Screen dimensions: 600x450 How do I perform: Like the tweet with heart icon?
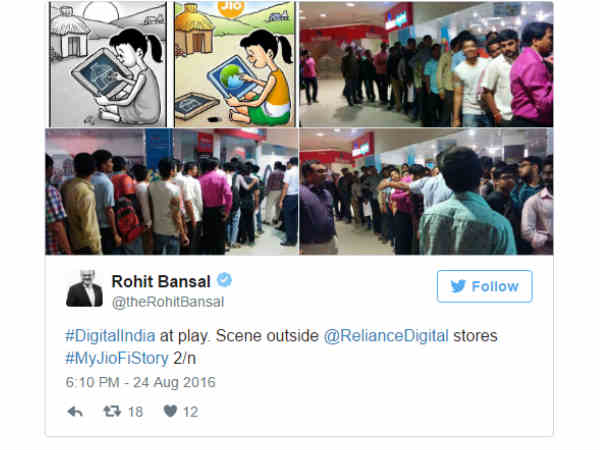(170, 411)
